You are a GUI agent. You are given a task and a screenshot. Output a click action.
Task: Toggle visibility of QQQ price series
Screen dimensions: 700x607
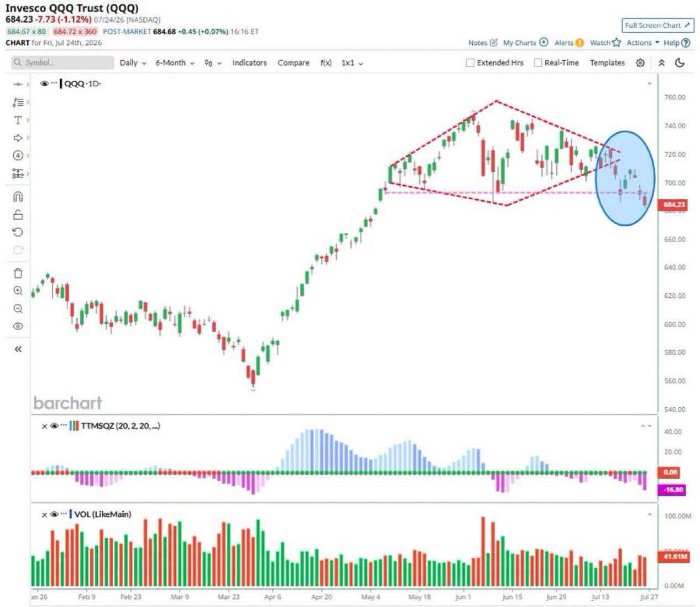44,84
